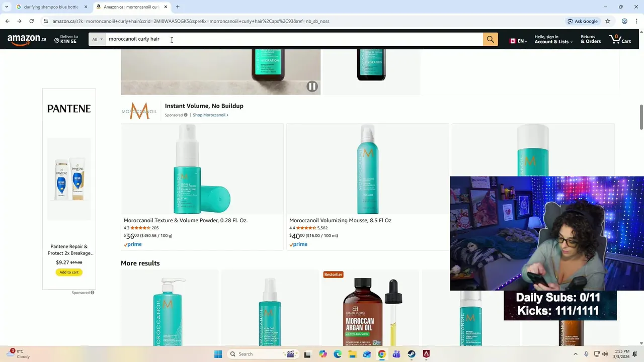Open the Chrome profile icon
644x362 pixels.
coord(624,21)
